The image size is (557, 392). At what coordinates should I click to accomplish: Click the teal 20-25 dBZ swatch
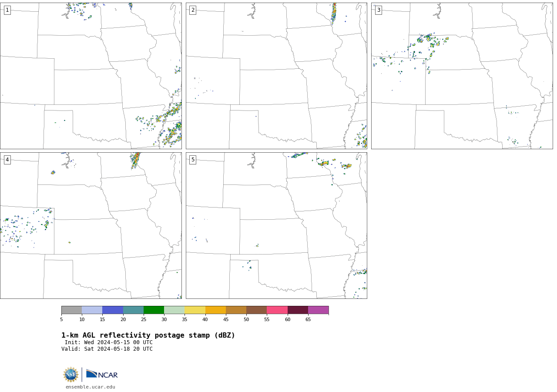coord(133,310)
